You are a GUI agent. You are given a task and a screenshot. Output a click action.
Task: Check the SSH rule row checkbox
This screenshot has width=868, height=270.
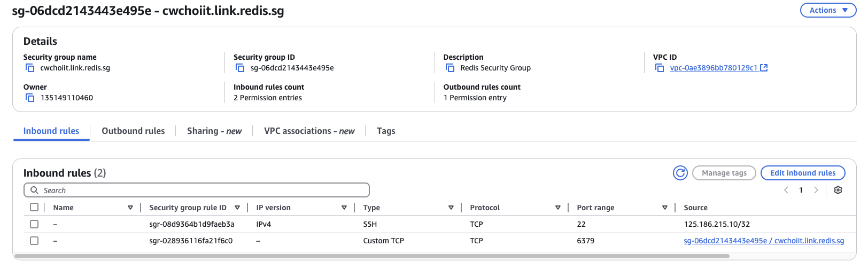tap(34, 224)
